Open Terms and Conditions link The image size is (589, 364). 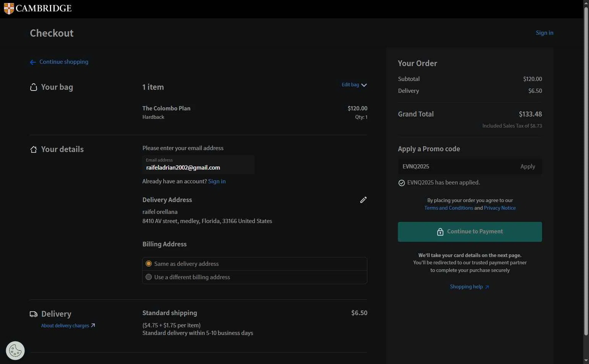click(449, 208)
